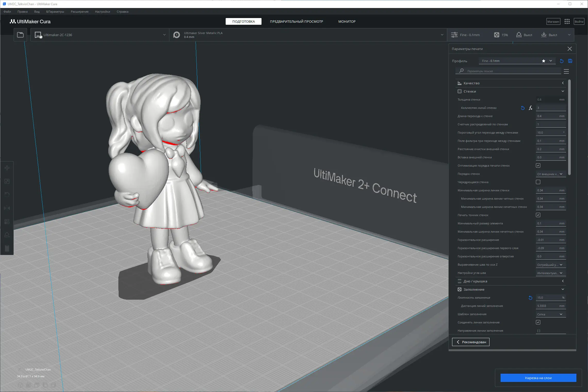Uncheck the connect infill lines checkbox
588x392 pixels.
(x=538, y=322)
